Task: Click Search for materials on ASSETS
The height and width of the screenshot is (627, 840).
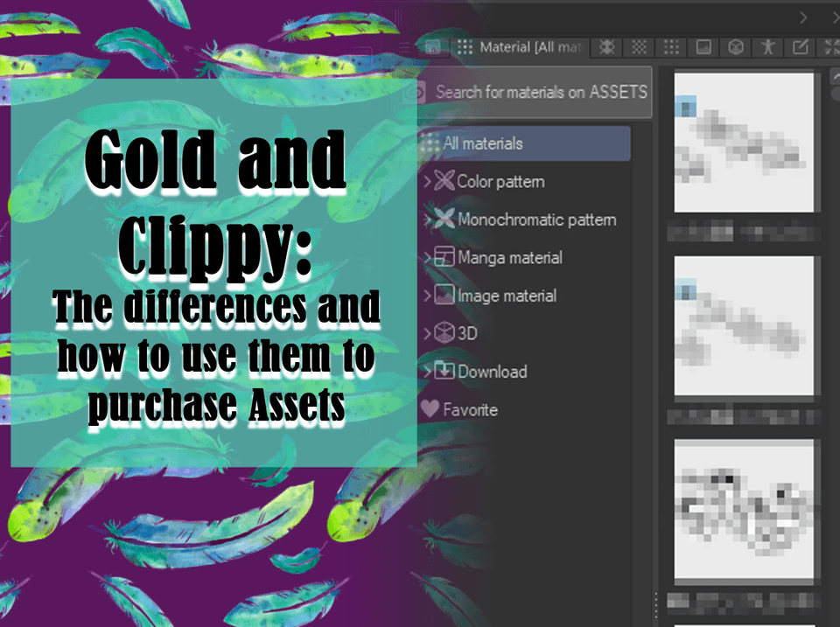Action: (535, 92)
